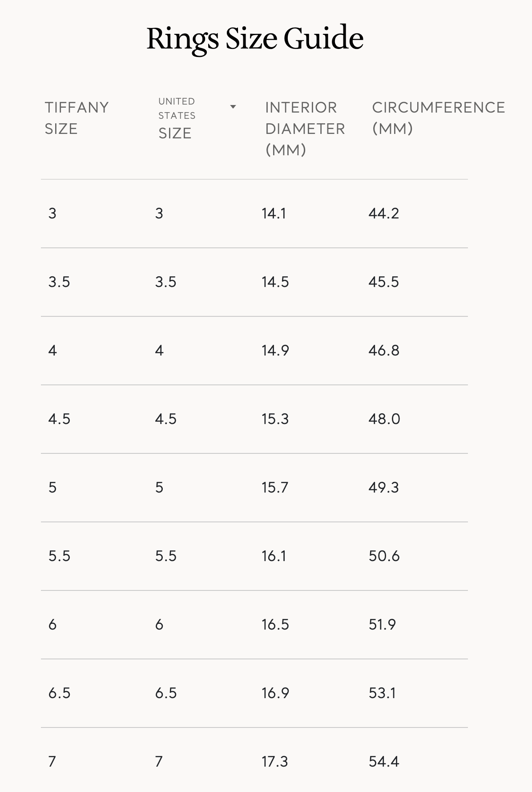Click the Rings Size Guide title
Screen dimensions: 532x792
(255, 38)
